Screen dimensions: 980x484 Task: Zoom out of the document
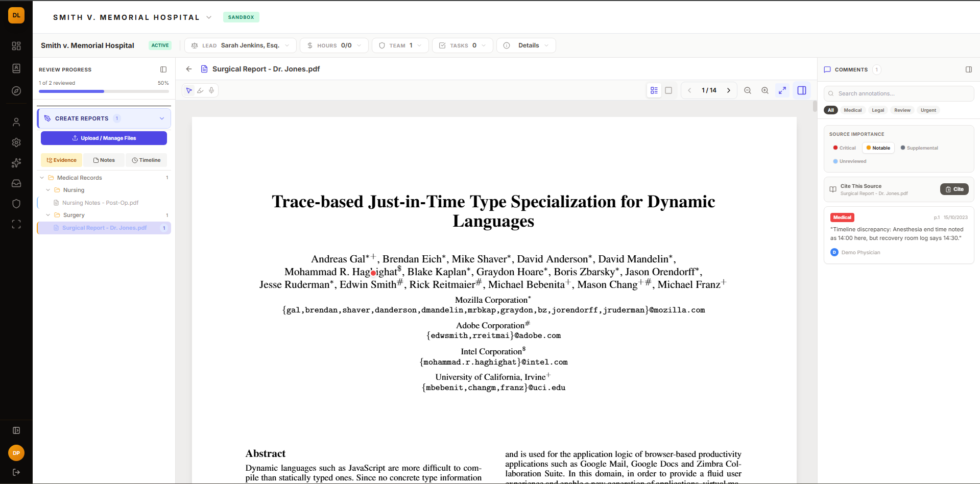point(748,90)
